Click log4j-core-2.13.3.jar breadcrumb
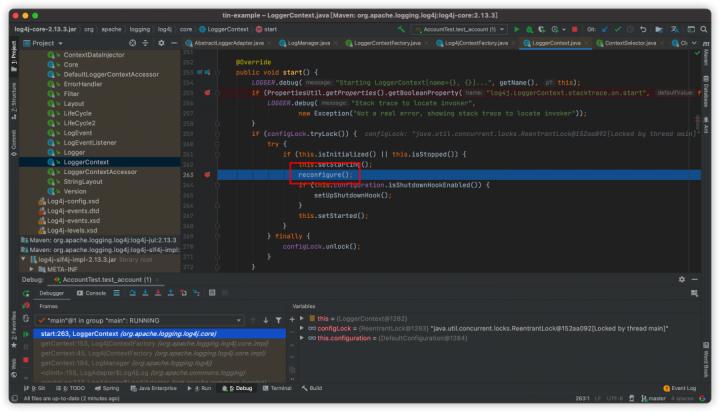Viewport: 720px width, 412px height. 45,29
